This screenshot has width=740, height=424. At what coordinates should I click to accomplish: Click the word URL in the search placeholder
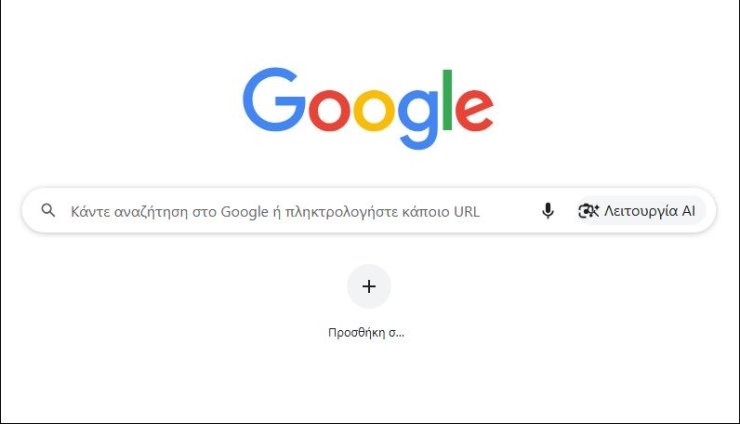click(466, 212)
